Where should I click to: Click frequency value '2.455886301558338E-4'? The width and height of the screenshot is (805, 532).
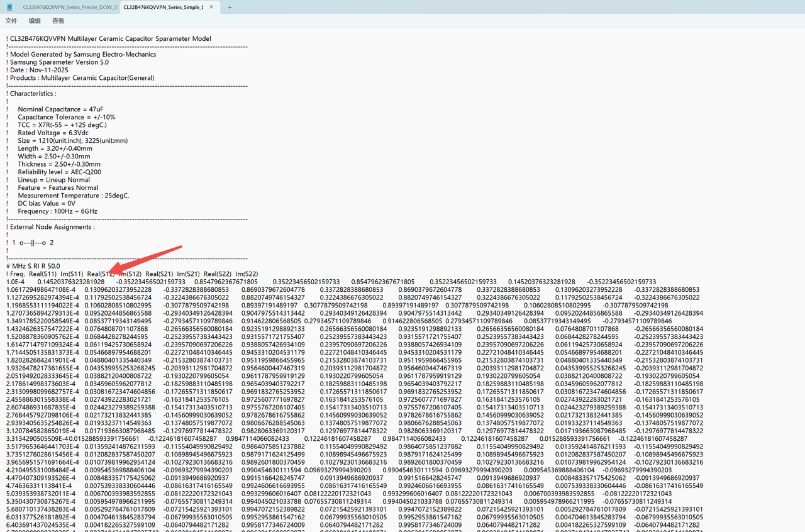[42, 400]
